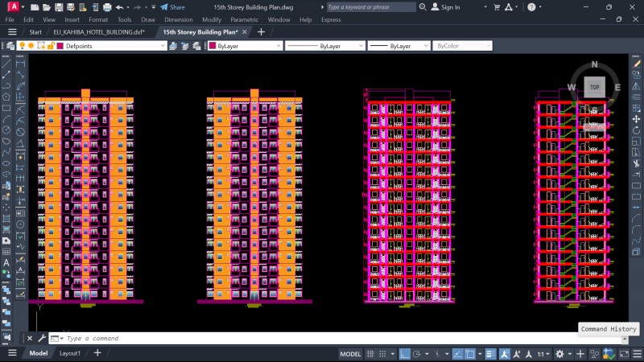Toggle drawing grid display
This screenshot has height=362, width=644.
pyautogui.click(x=370, y=354)
